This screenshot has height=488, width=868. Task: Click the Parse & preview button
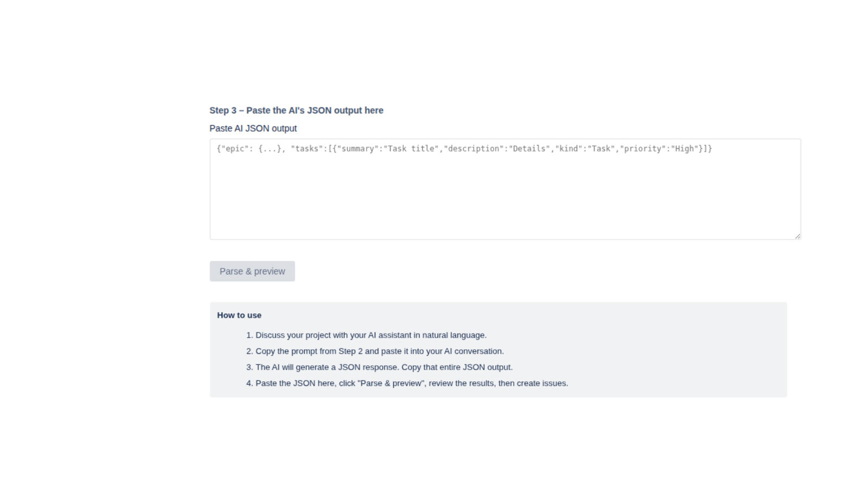252,271
